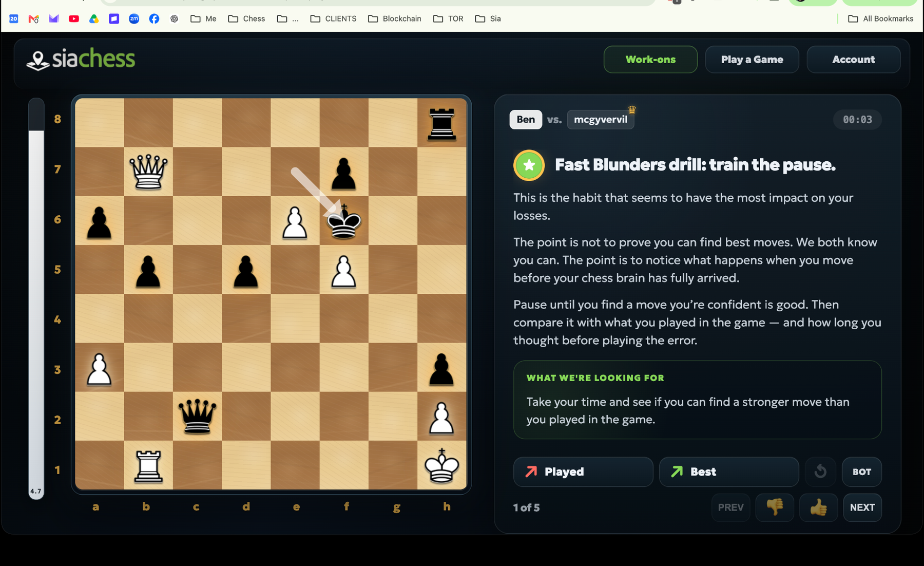Advance with the NEXT button
Image resolution: width=924 pixels, height=566 pixels.
(x=862, y=507)
